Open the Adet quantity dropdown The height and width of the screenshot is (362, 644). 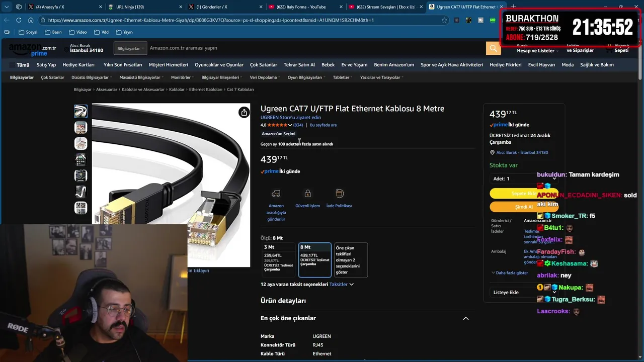(524, 178)
